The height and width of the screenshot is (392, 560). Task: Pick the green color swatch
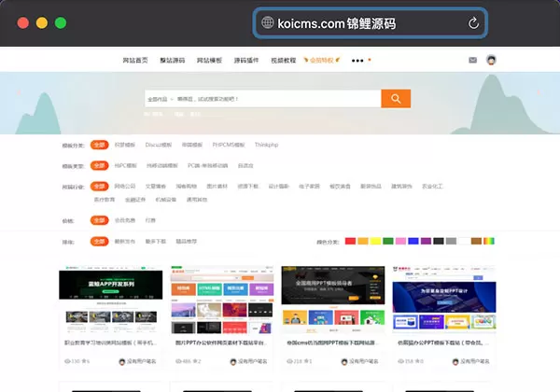388,242
